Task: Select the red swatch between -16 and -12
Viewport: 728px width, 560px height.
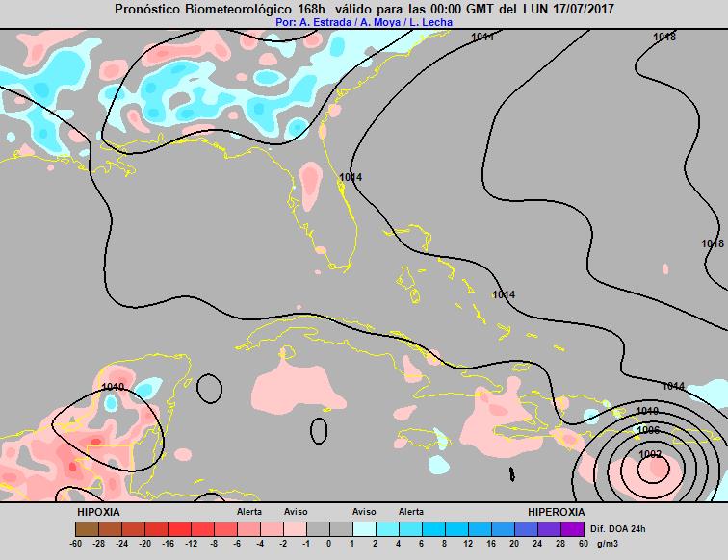Action: [180, 529]
